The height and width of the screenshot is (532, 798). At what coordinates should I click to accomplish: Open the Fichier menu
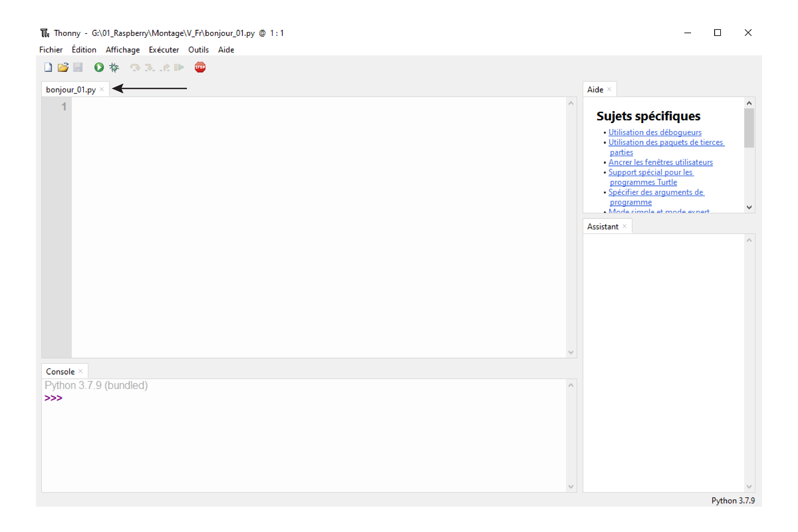click(51, 50)
